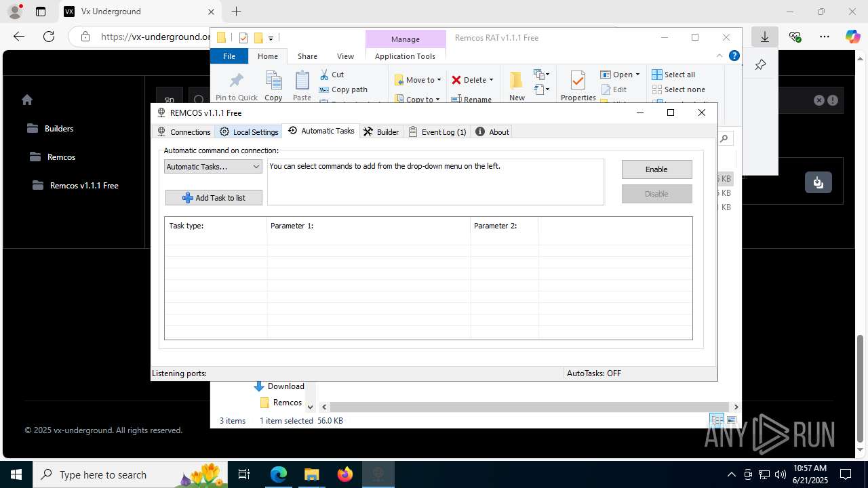This screenshot has height=488, width=868.
Task: Open the Builder tab in REMCOS
Action: coord(381,132)
